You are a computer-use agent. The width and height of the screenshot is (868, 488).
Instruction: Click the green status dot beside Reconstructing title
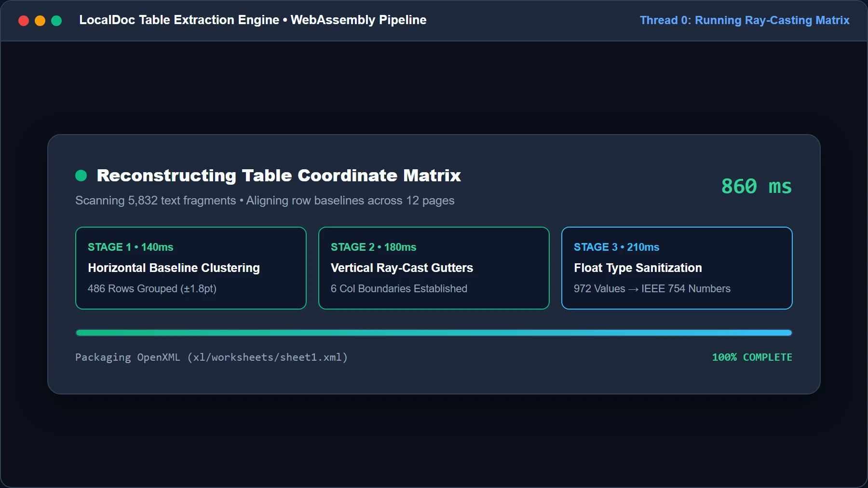tap(81, 176)
